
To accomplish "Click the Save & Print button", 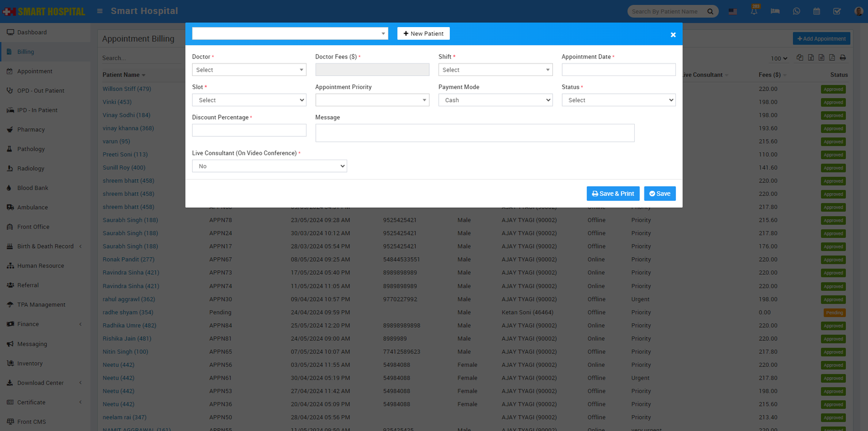I will click(x=612, y=194).
